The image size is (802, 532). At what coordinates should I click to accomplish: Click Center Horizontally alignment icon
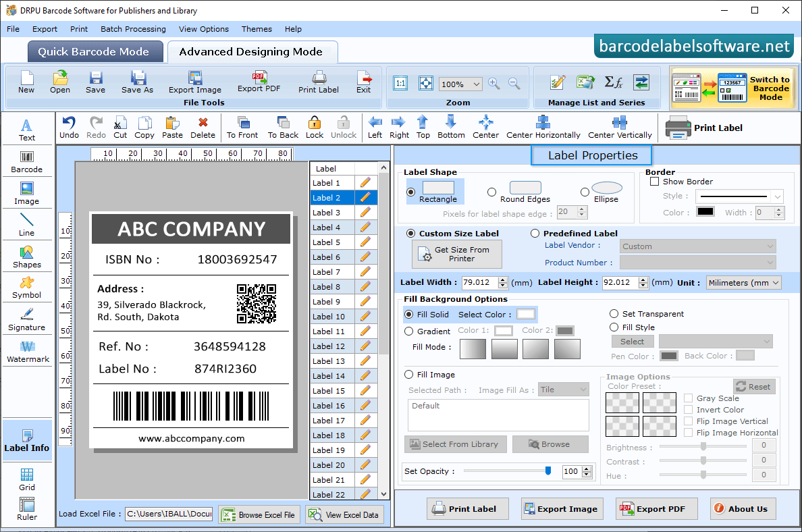[543, 128]
